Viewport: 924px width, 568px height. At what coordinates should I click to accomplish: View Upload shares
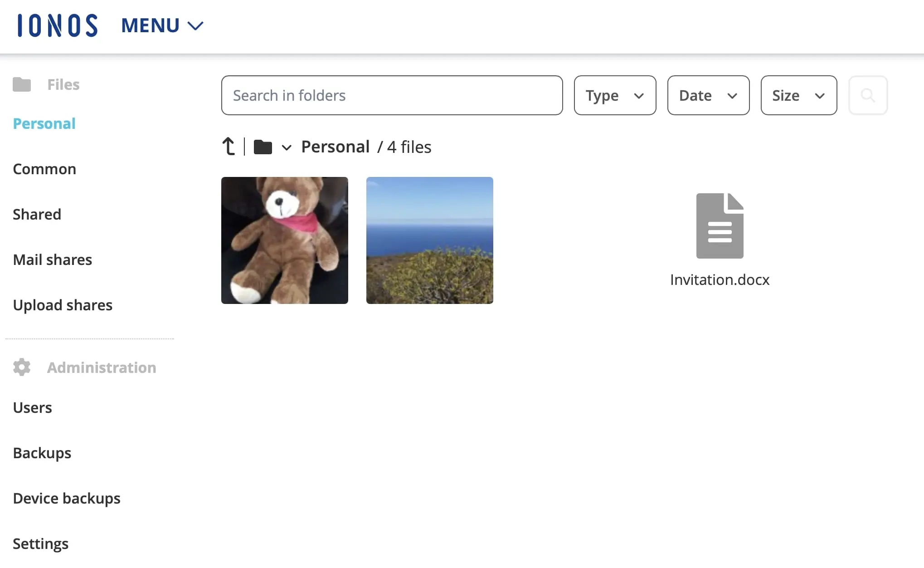click(63, 304)
